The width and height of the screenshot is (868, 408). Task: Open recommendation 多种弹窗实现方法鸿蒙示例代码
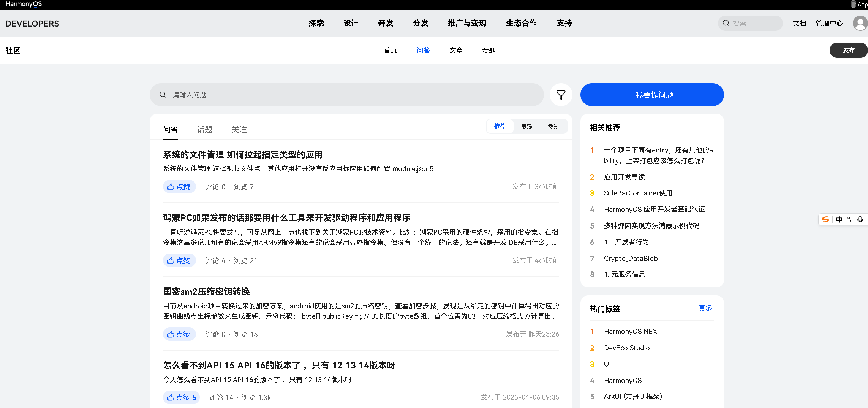coord(651,226)
